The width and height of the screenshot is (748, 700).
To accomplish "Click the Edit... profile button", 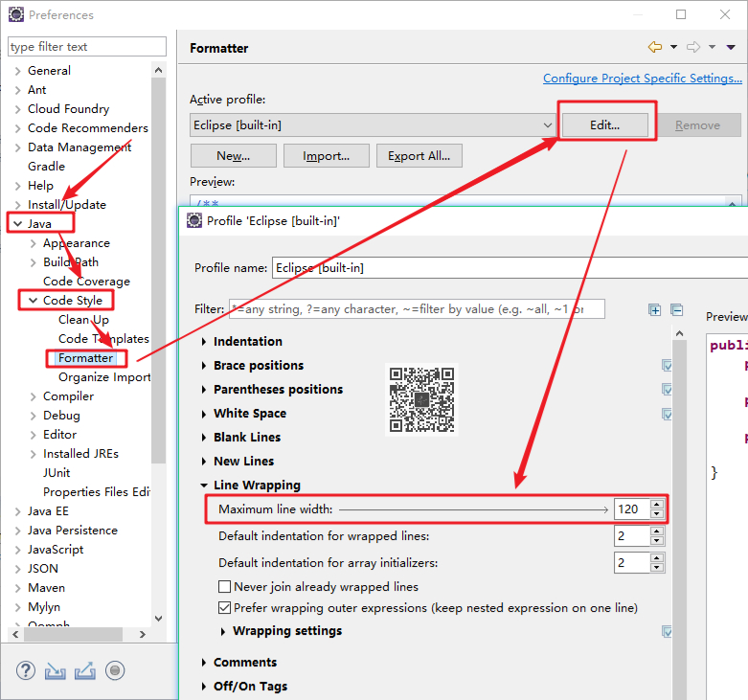I will tap(605, 125).
